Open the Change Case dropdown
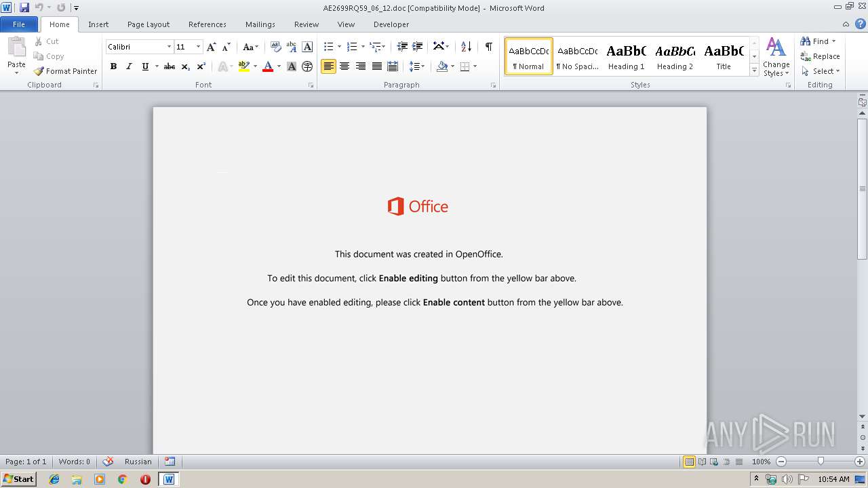The height and width of the screenshot is (488, 868). [x=250, y=47]
